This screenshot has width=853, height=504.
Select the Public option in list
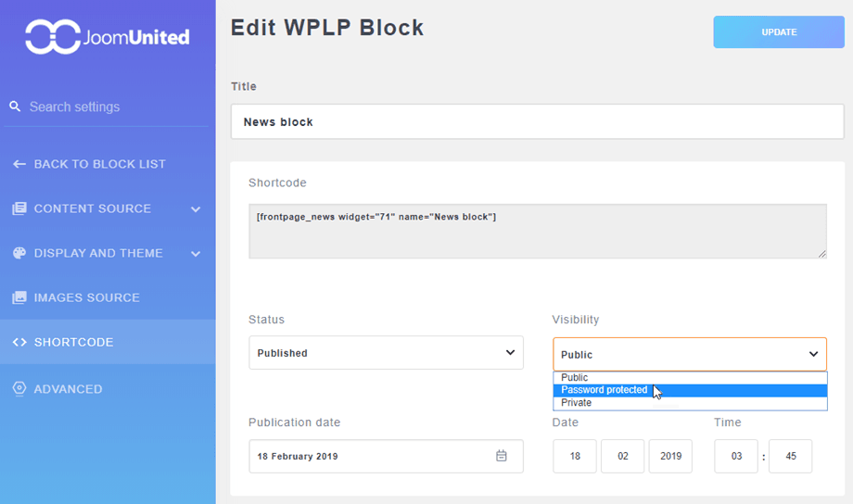click(575, 378)
